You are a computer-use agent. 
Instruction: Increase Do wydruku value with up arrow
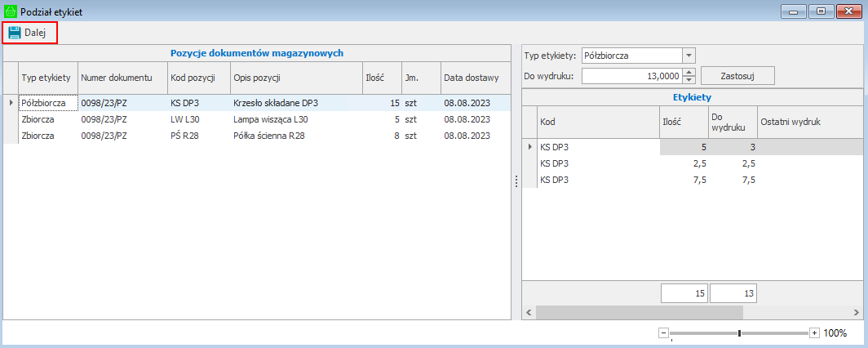point(689,72)
